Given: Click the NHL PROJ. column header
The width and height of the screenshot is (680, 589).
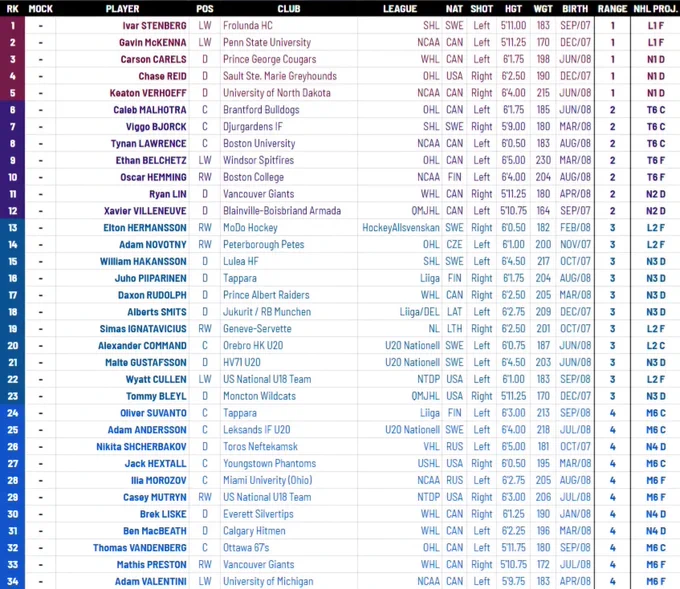Looking at the screenshot, I should pyautogui.click(x=655, y=9).
